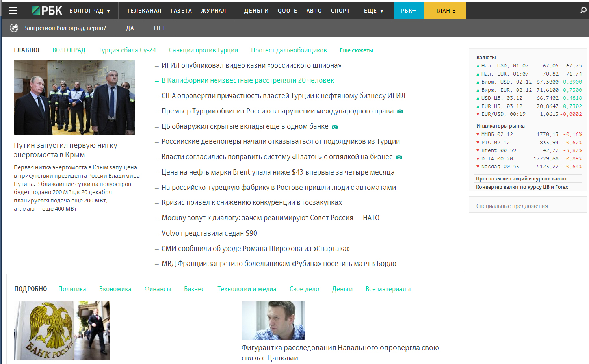Open headline ЦБ обнаружил скрытые вклады
This screenshot has width=589, height=364.
pos(245,126)
